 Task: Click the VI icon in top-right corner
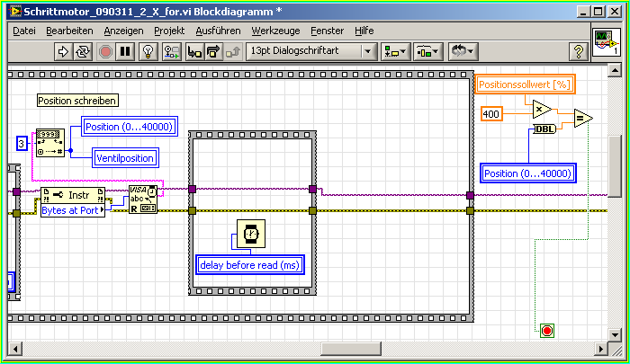pos(607,41)
